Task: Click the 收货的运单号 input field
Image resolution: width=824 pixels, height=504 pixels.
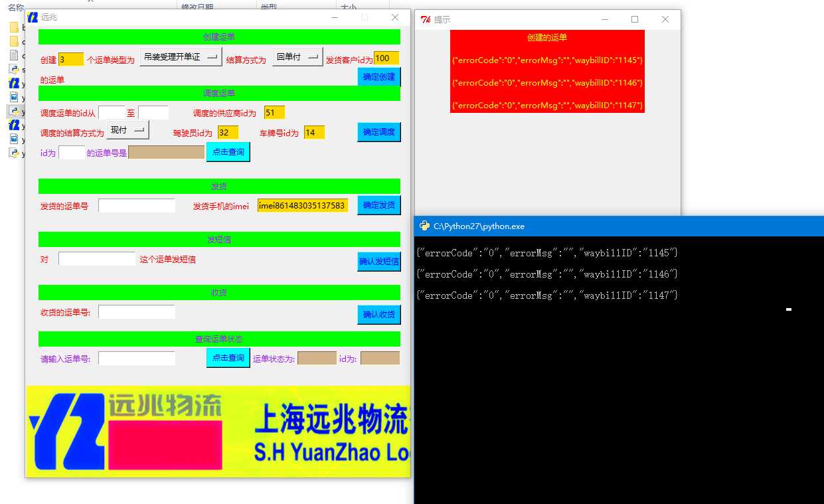Action: click(137, 312)
